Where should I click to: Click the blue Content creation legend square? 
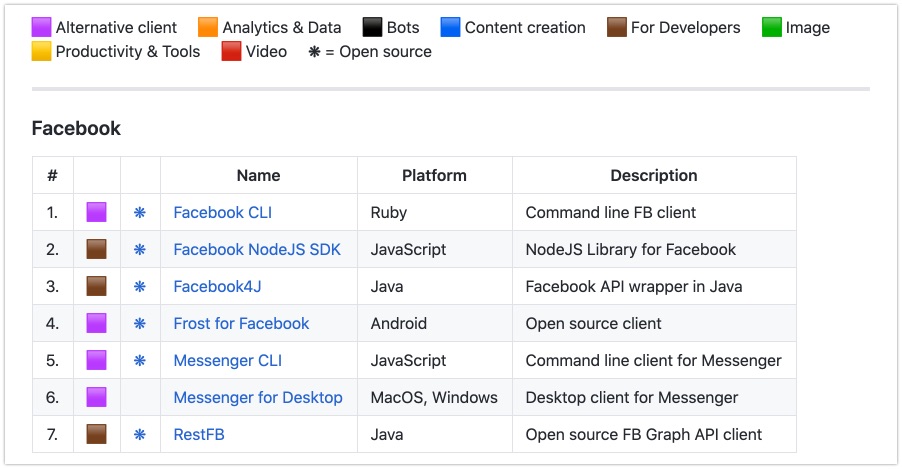point(450,27)
